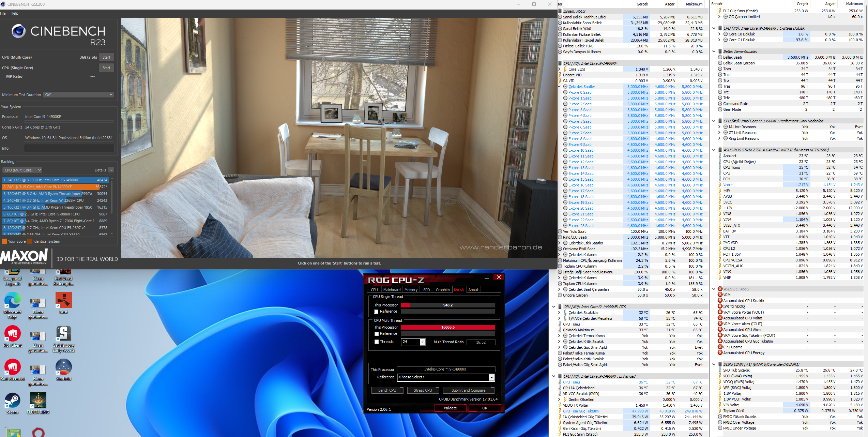Click CPU Uptime disabled sensor icon

point(720,347)
